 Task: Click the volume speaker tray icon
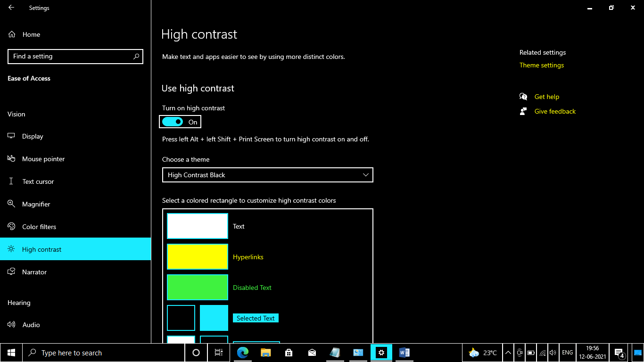[x=553, y=353]
